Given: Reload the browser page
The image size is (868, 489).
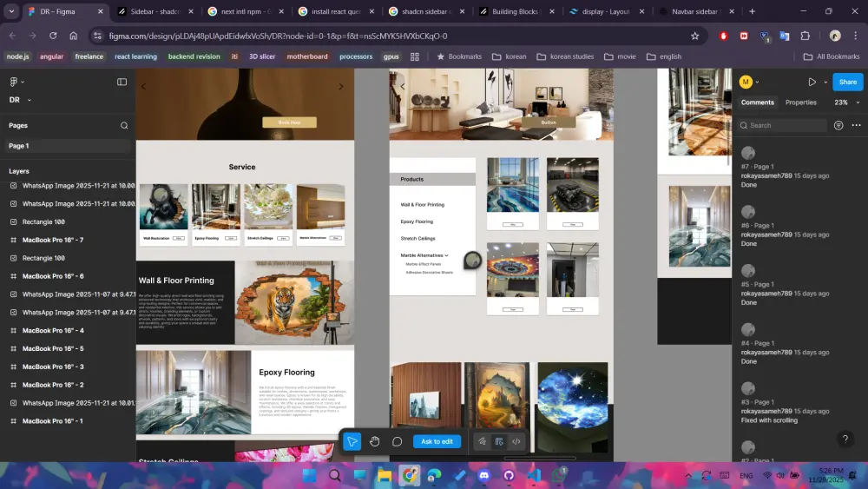Looking at the screenshot, I should [x=53, y=36].
